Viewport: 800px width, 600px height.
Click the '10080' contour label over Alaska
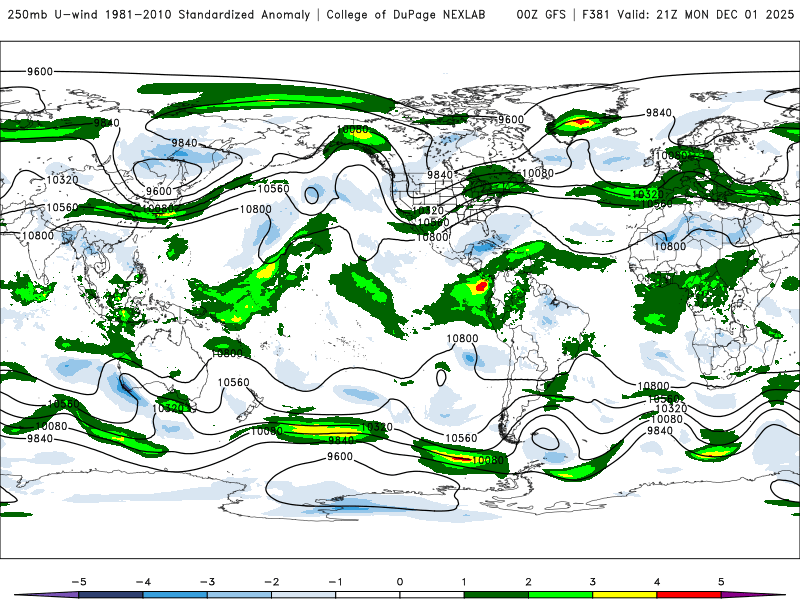tap(353, 130)
